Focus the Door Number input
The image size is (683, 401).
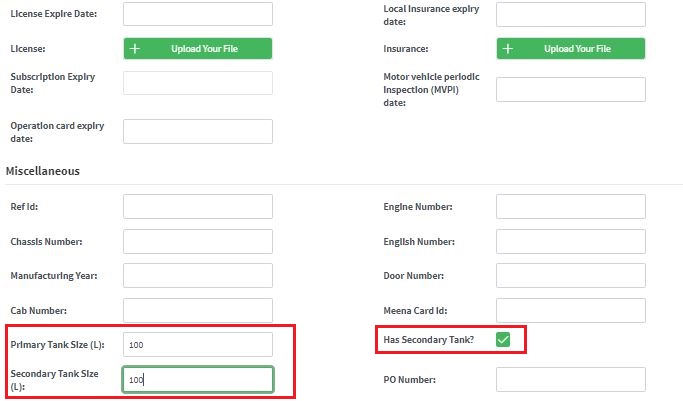pos(571,275)
